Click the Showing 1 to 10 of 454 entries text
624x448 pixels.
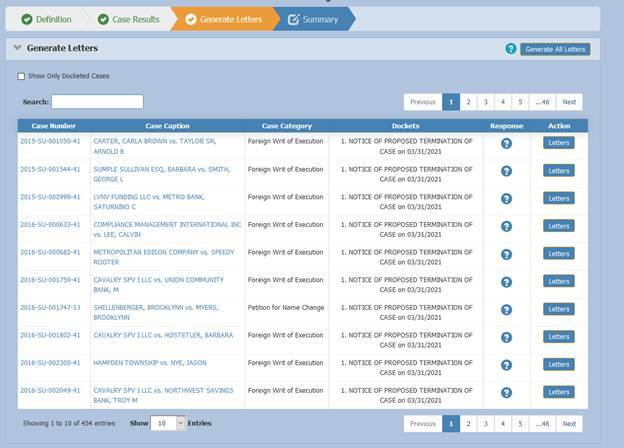69,423
